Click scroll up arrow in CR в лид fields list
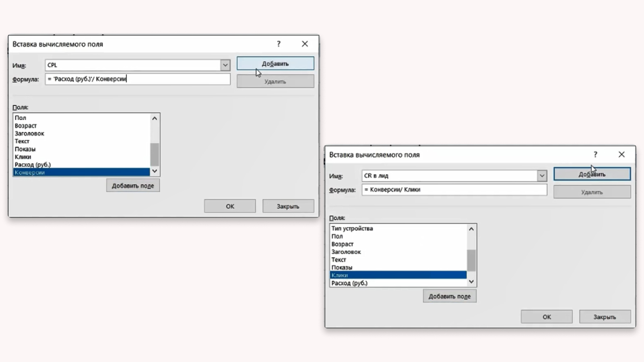This screenshot has width=644, height=362. pyautogui.click(x=471, y=229)
